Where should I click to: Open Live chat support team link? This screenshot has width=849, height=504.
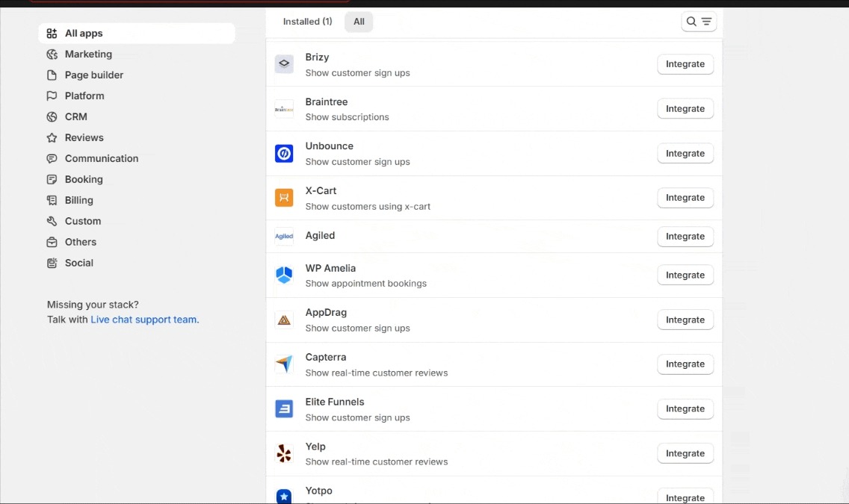[x=143, y=320]
